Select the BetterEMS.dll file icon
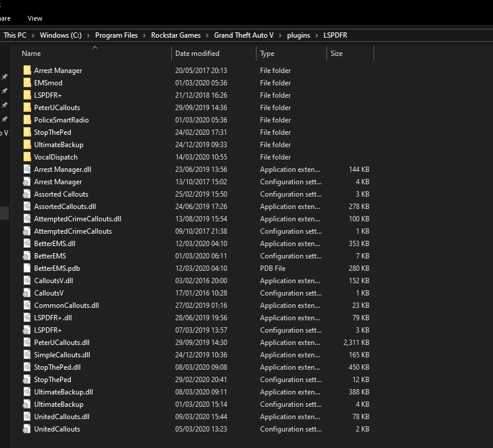The height and width of the screenshot is (448, 493). coord(27,244)
